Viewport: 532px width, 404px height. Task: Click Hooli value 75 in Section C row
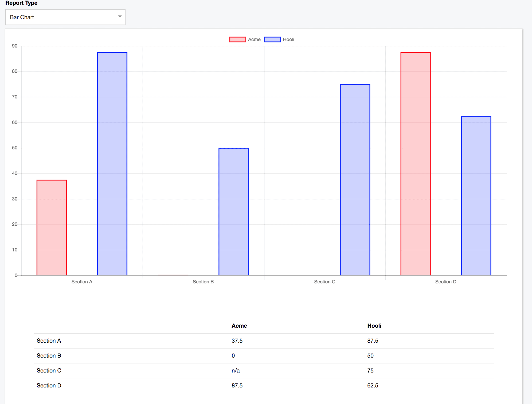(x=370, y=371)
